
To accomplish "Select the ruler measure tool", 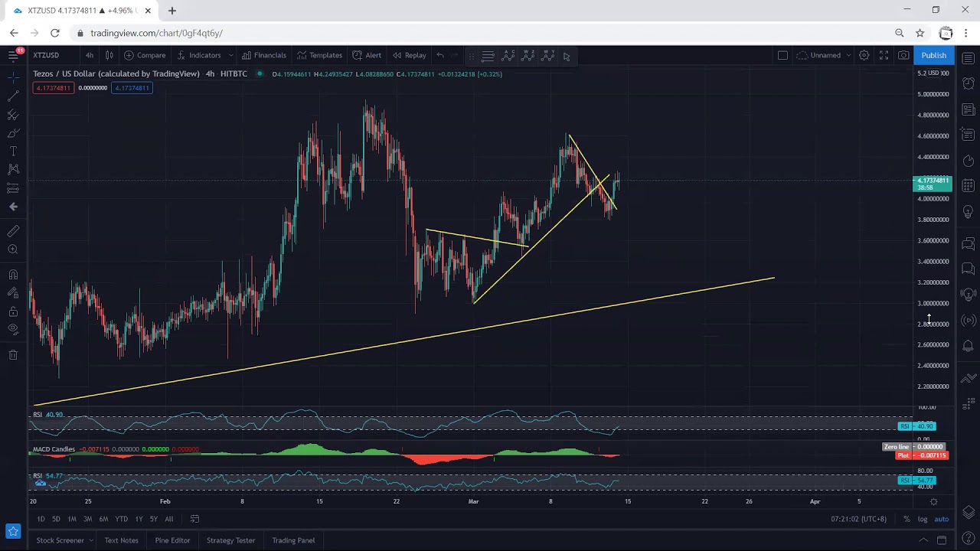I will pyautogui.click(x=13, y=231).
